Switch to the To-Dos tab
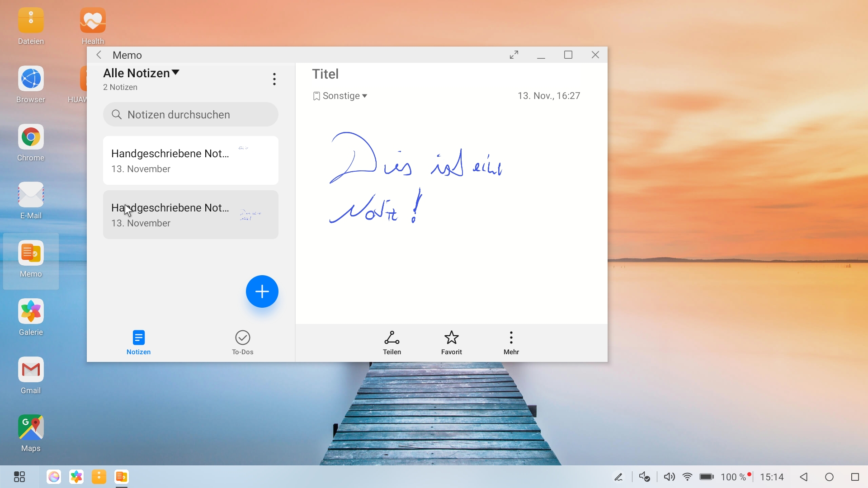Screen dimensions: 868x488 [x=242, y=342]
